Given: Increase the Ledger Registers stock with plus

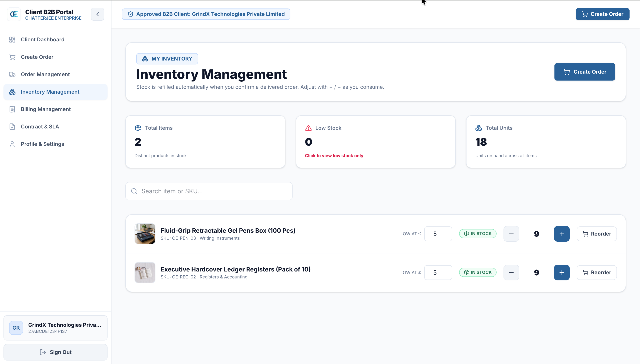Looking at the screenshot, I should pos(562,273).
